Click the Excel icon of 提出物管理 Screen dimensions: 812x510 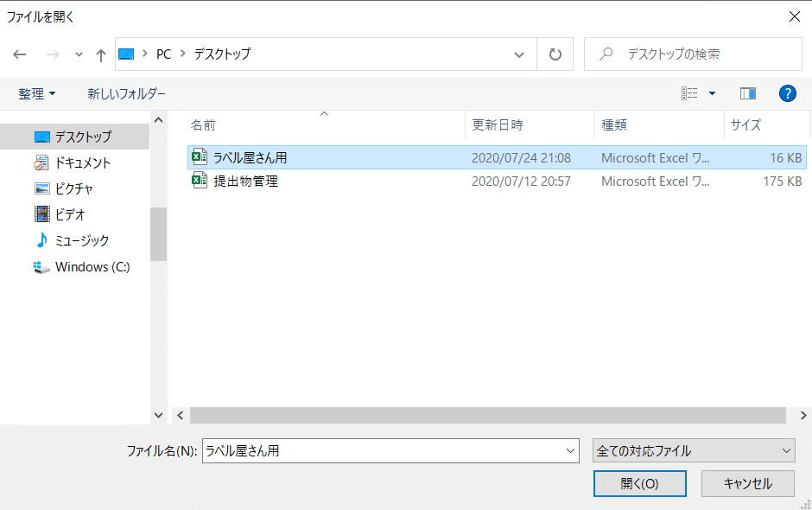coord(200,181)
